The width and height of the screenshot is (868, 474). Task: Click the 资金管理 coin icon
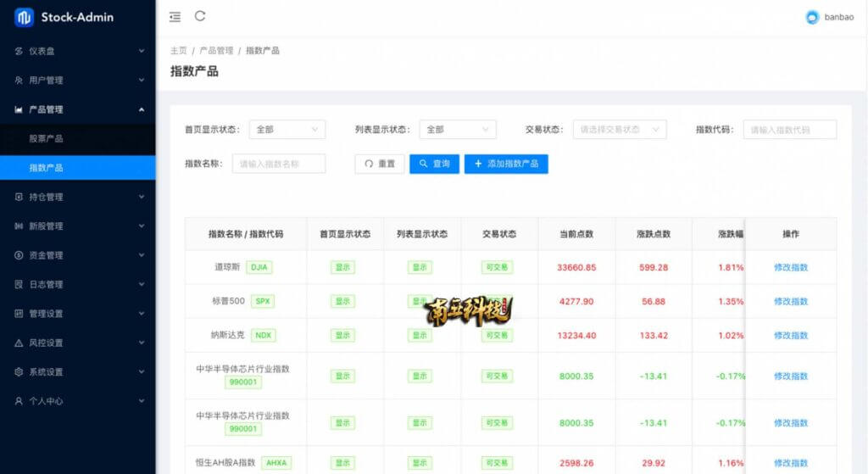pos(19,255)
